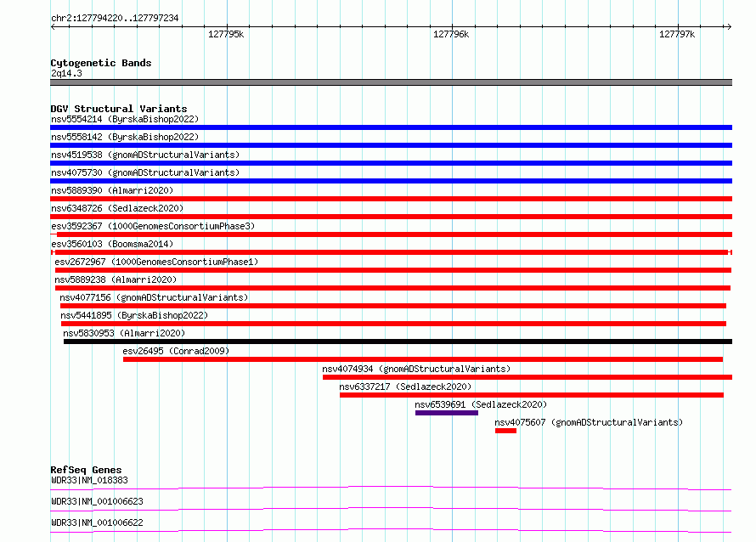Open nsv5441895 (ByrskaBishop2022) label
Image resolution: width=756 pixels, height=542 pixels.
click(134, 315)
